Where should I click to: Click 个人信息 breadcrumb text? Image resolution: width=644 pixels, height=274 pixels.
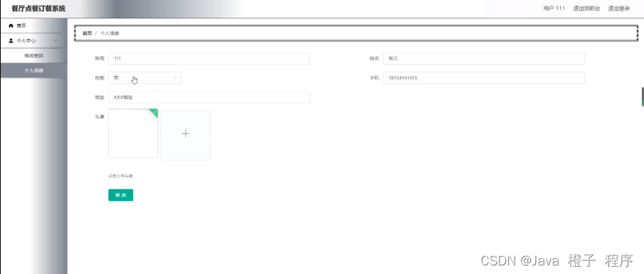109,33
